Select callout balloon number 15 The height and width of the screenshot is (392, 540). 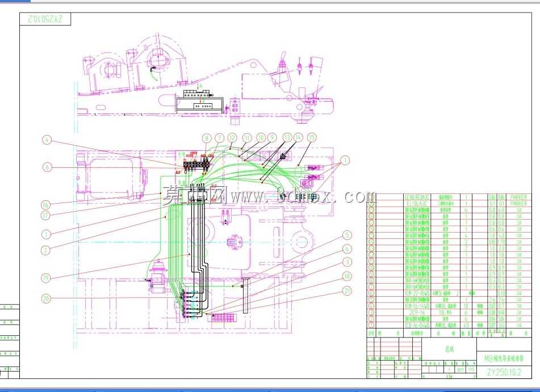pyautogui.click(x=311, y=137)
